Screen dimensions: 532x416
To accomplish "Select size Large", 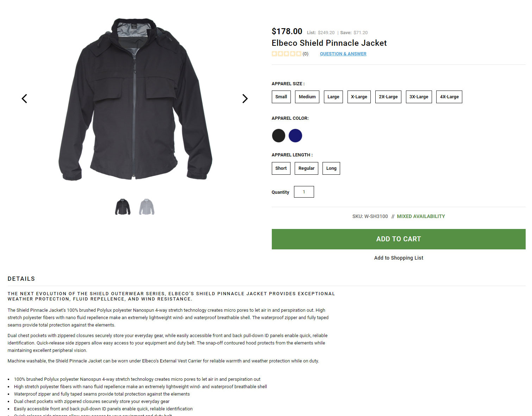I will point(333,97).
